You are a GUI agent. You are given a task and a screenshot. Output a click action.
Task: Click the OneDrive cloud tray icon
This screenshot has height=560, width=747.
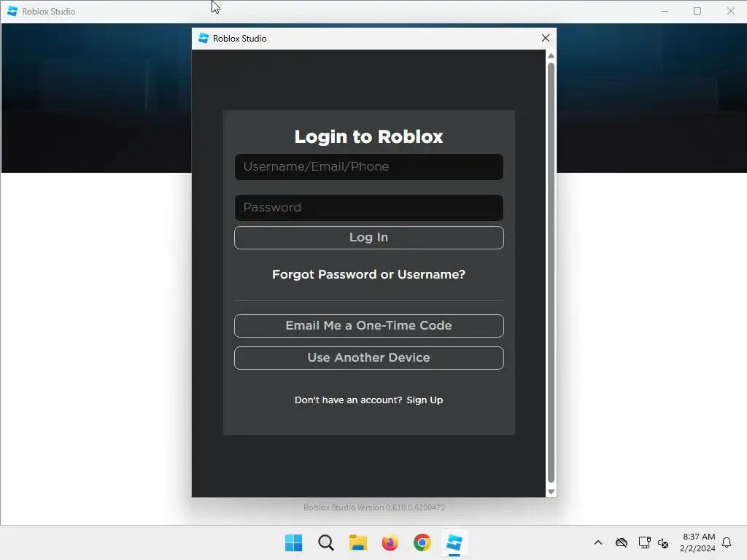coord(622,542)
